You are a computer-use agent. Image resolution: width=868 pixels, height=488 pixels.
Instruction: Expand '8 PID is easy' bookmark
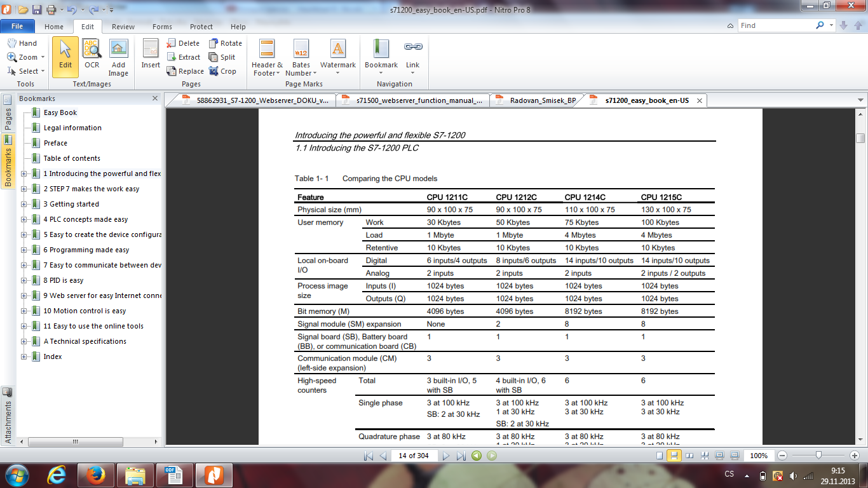(24, 280)
